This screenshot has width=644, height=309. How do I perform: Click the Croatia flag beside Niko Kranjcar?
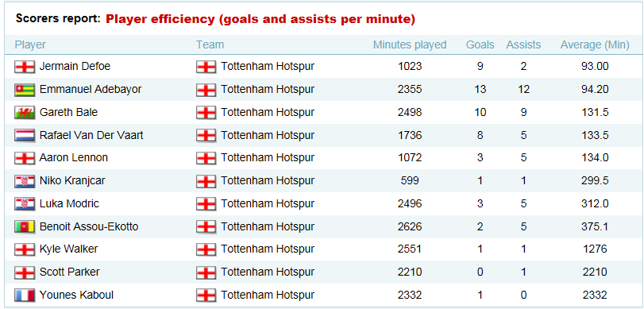(x=25, y=181)
